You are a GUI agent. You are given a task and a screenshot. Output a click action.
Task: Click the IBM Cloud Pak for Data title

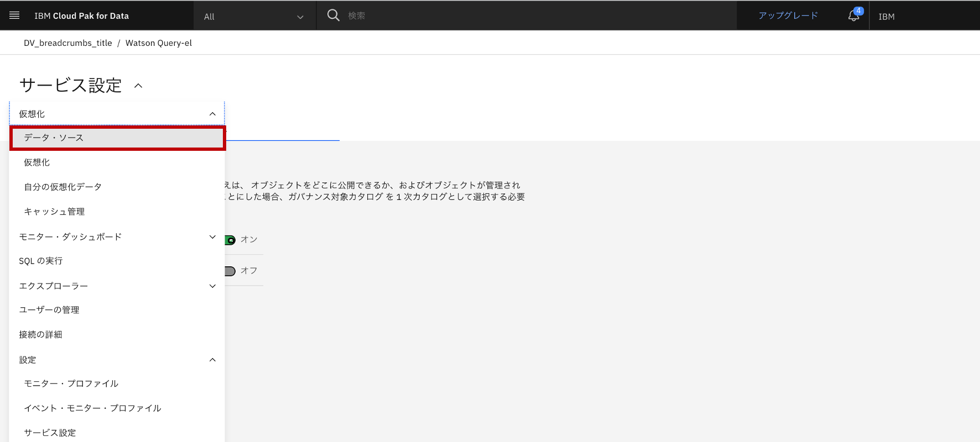click(x=82, y=16)
